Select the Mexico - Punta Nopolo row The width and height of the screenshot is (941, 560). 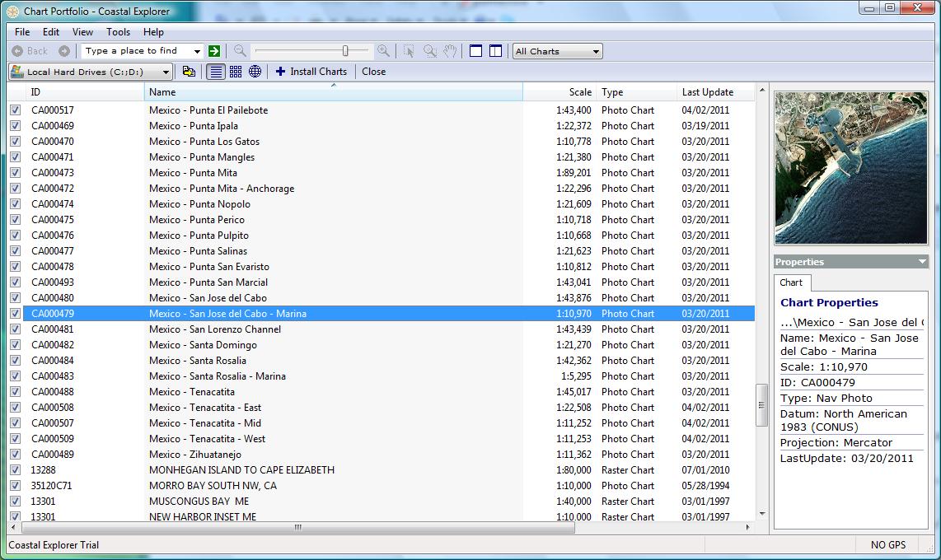click(x=389, y=204)
